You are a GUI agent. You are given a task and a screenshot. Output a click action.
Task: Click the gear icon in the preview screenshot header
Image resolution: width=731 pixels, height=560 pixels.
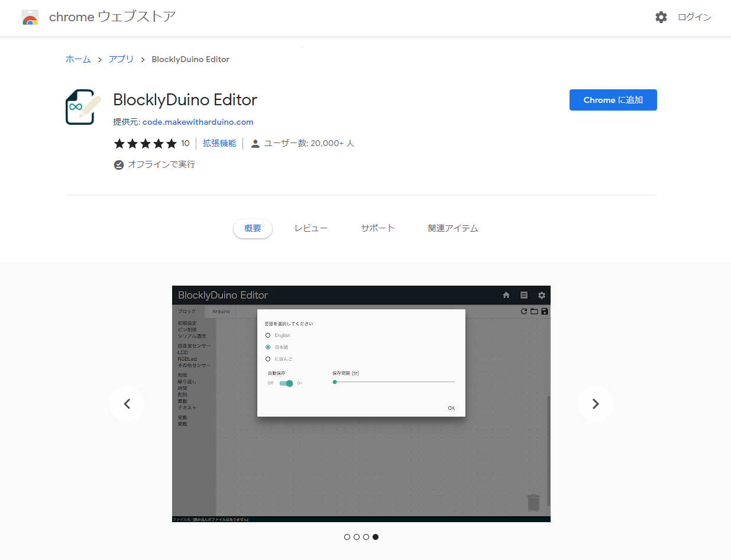tap(542, 295)
